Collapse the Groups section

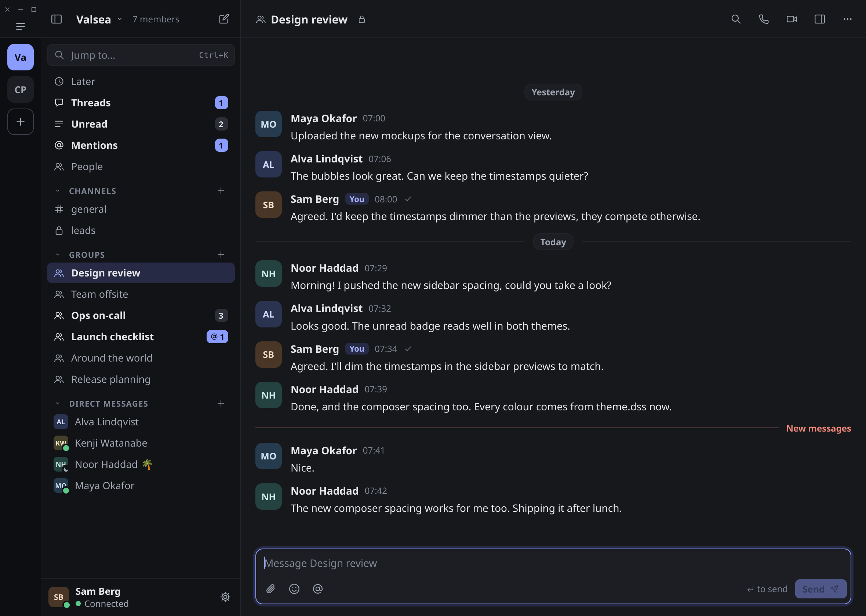coord(58,254)
